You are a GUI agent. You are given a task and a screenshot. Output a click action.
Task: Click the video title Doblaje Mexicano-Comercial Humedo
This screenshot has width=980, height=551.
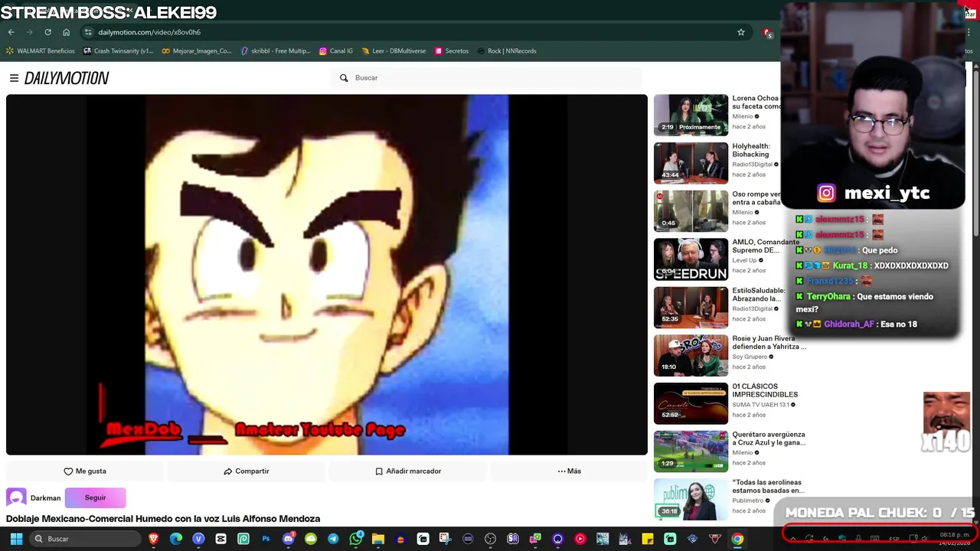click(163, 519)
